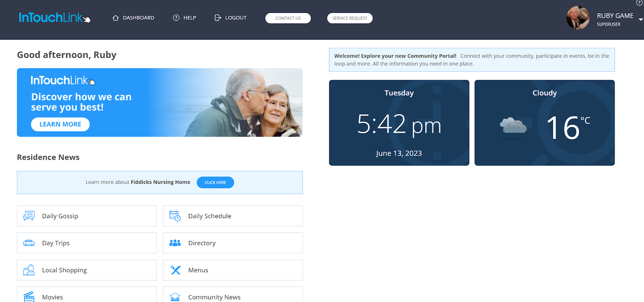The image size is (644, 302).
Task: Click the Learn More banner button
Action: (x=60, y=124)
